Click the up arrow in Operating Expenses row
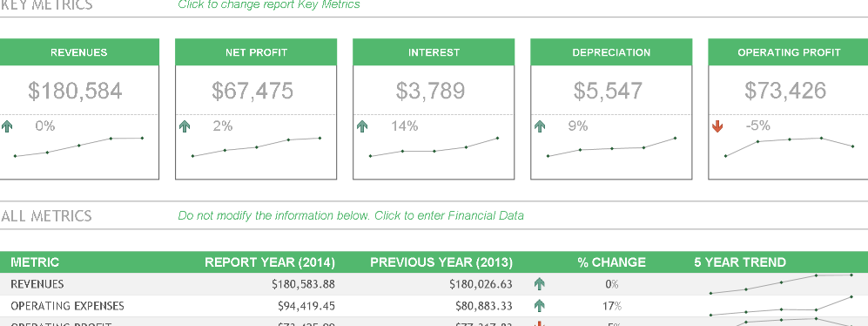The image size is (868, 326). point(540,305)
